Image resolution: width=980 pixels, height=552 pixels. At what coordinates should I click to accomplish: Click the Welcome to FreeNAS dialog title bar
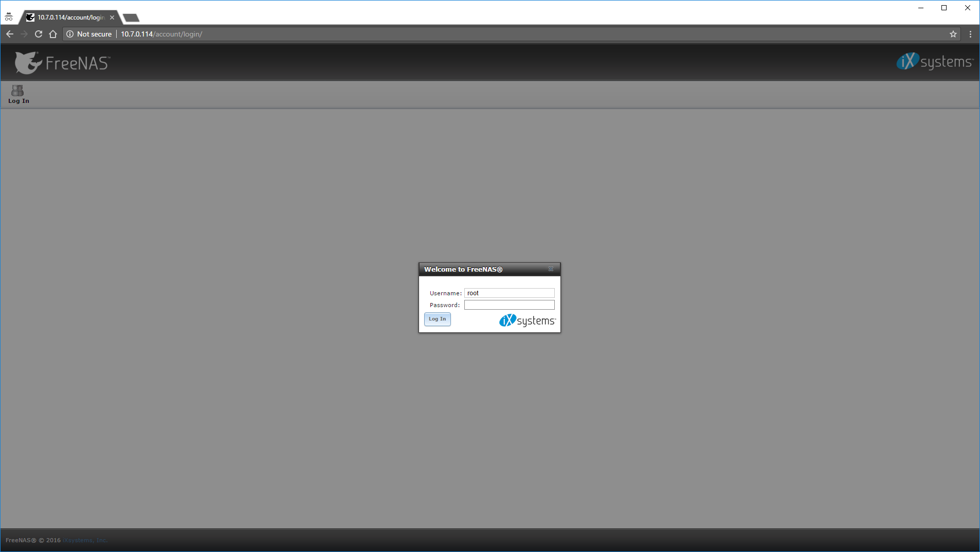489,269
